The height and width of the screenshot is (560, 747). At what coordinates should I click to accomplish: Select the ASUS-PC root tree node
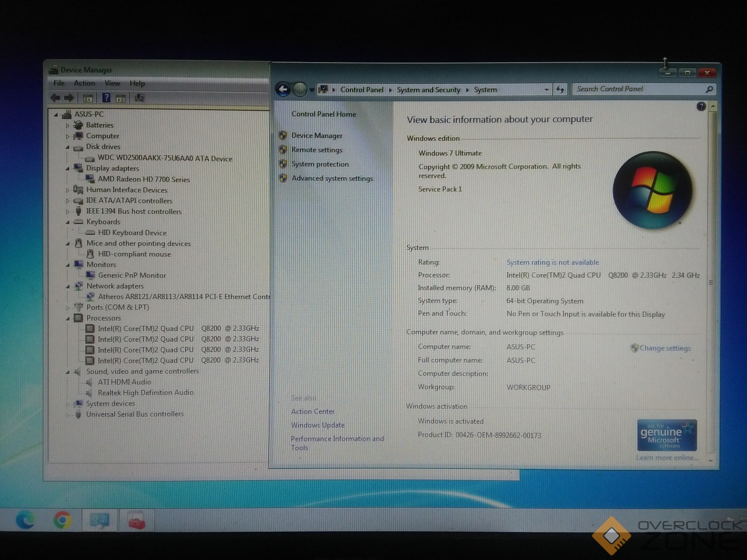(x=89, y=114)
